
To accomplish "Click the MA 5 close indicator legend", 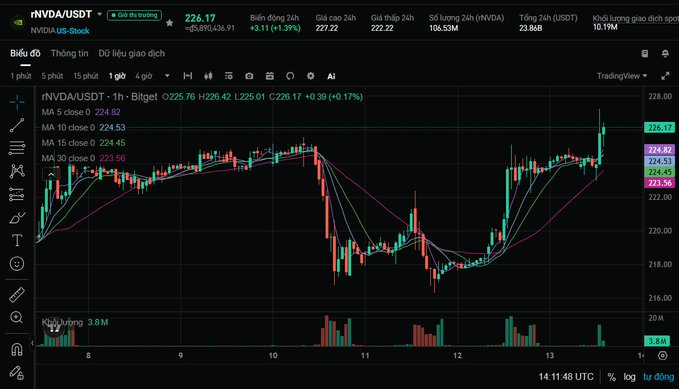I will [x=81, y=112].
